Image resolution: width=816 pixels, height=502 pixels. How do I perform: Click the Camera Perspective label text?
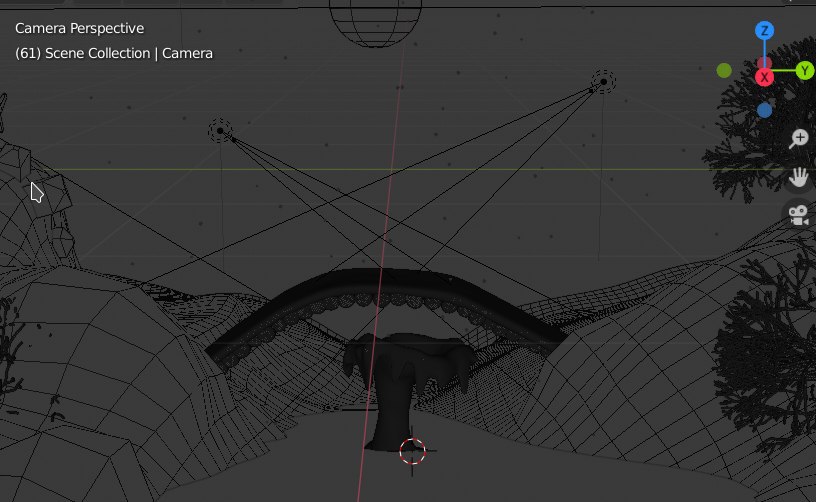click(80, 28)
